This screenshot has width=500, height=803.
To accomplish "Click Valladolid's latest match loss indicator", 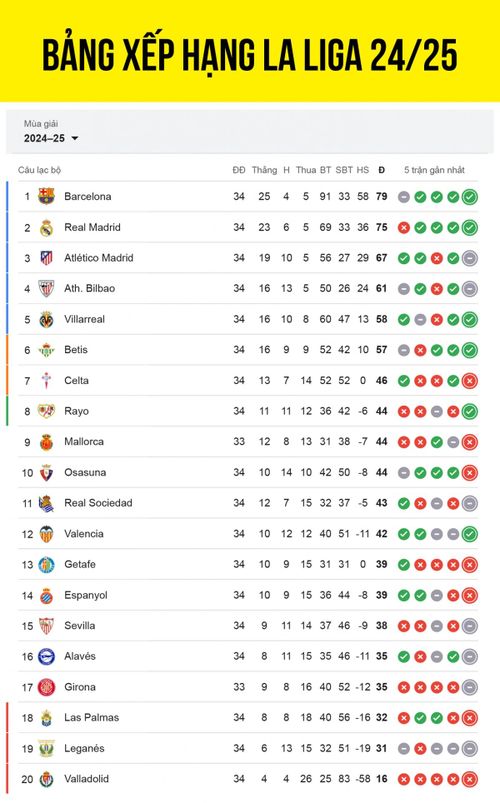I will 469,779.
